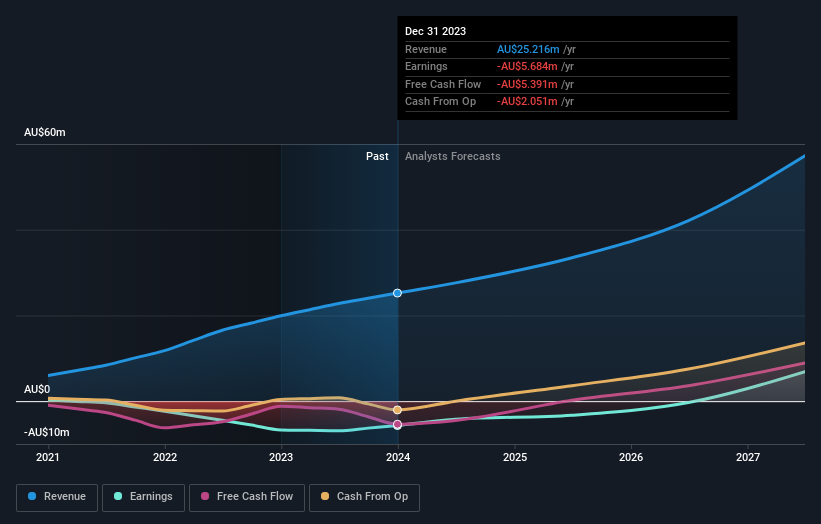
Task: Toggle the Revenue legend button
Action: coord(57,497)
